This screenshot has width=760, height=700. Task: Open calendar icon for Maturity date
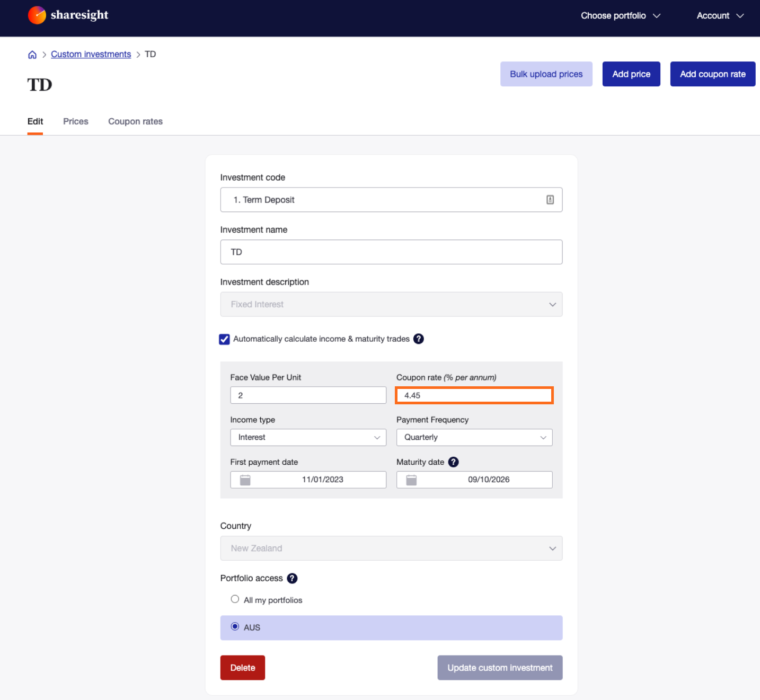coord(411,480)
